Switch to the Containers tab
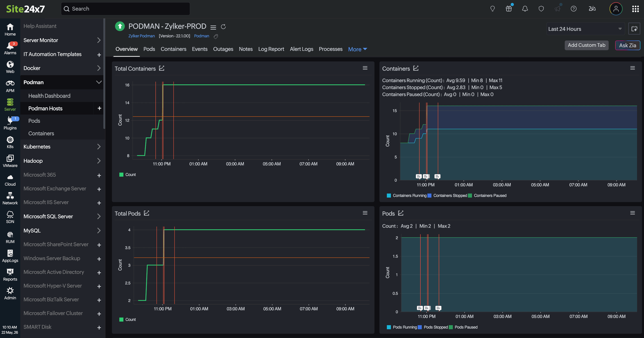The height and width of the screenshot is (338, 644). [174, 49]
